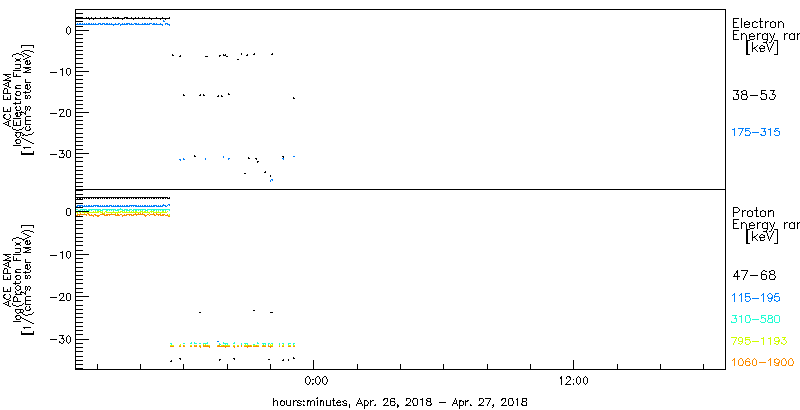Click the [keV] unit label under Electron heading
This screenshot has height=410, width=800.
[x=761, y=48]
